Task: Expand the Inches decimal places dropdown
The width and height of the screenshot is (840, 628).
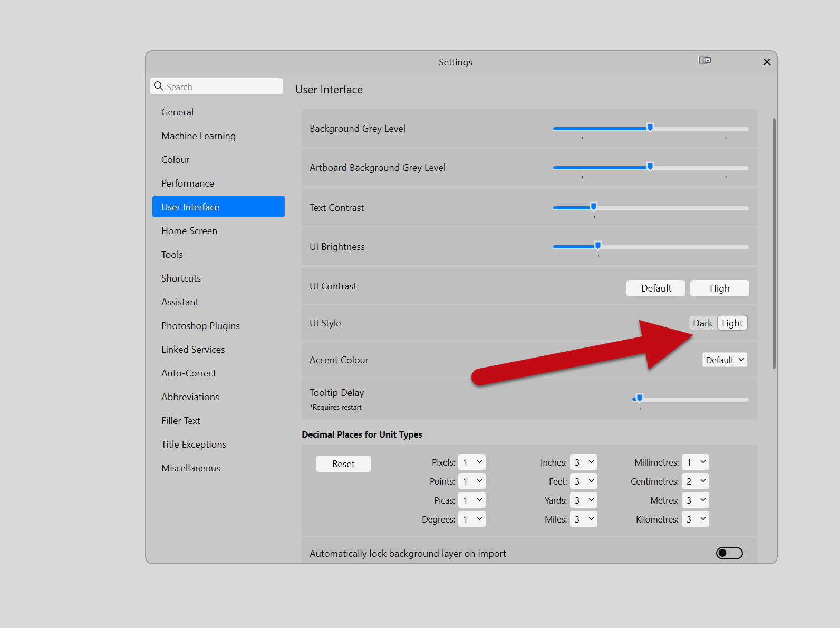Action: coord(584,462)
